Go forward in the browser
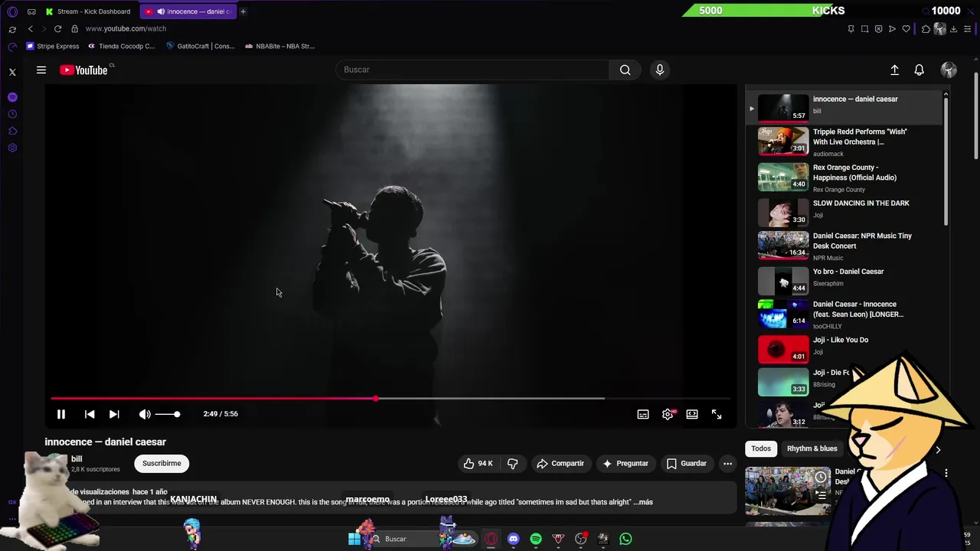The height and width of the screenshot is (551, 980). click(44, 28)
